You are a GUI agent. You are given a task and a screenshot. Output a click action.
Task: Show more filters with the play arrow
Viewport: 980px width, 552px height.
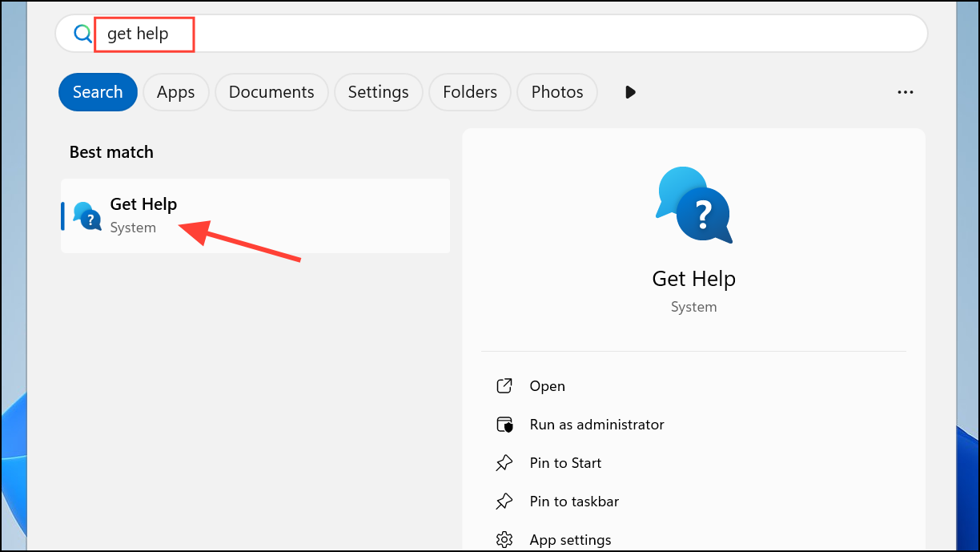[x=630, y=92]
